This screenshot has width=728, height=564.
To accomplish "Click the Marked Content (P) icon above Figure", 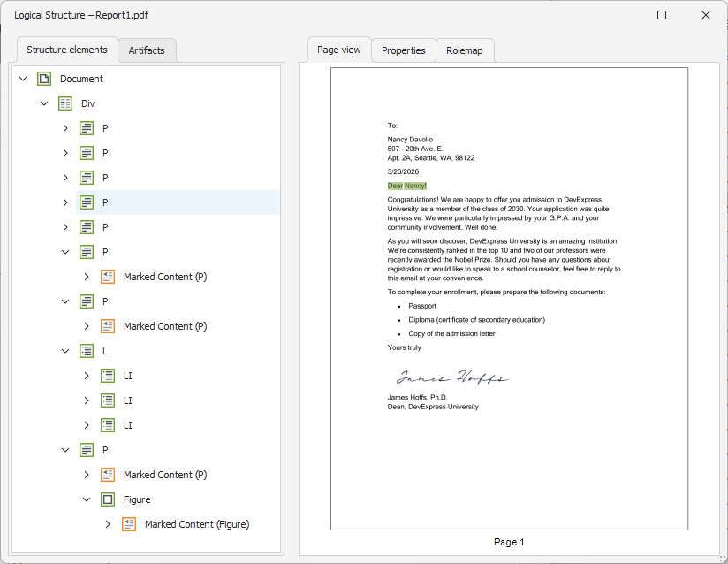I will pos(108,475).
